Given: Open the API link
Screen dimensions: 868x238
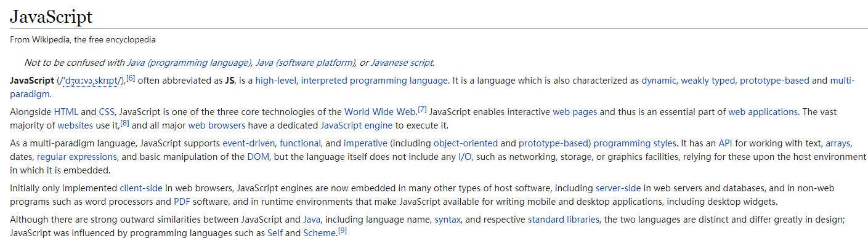Looking at the screenshot, I should pyautogui.click(x=725, y=143).
